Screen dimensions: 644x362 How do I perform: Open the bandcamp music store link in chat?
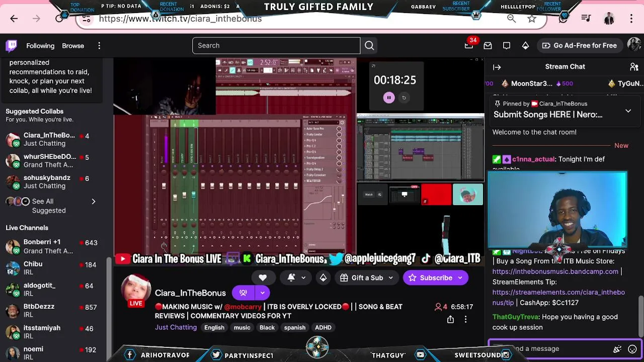point(555,271)
